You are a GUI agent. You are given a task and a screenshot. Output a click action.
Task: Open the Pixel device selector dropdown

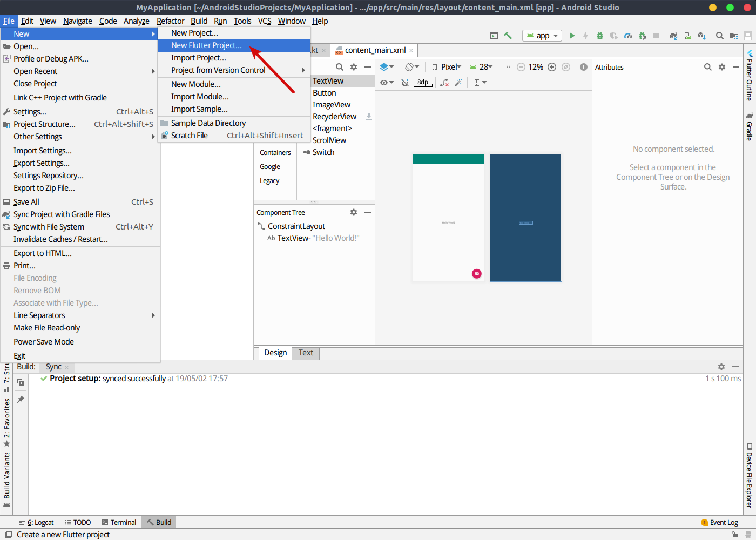[x=447, y=67]
